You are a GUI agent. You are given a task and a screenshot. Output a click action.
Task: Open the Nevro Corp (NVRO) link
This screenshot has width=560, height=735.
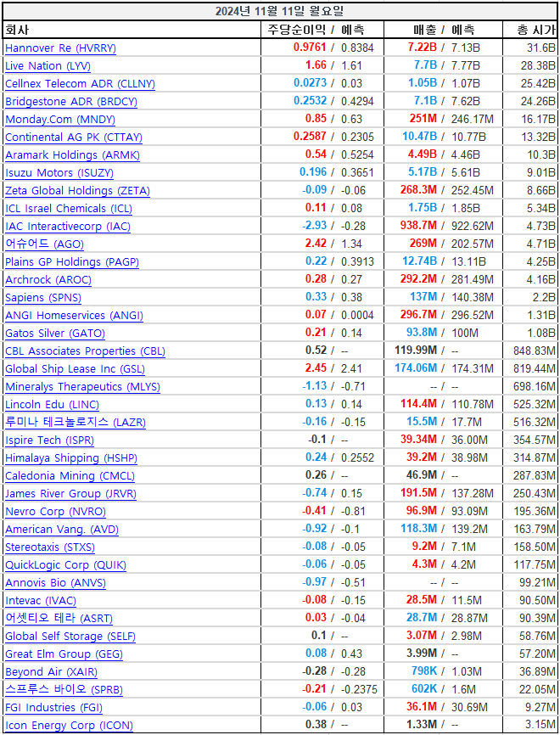click(x=55, y=511)
